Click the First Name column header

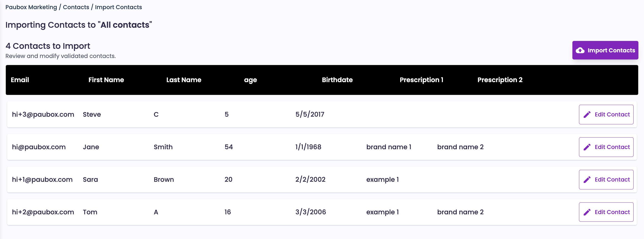point(106,80)
